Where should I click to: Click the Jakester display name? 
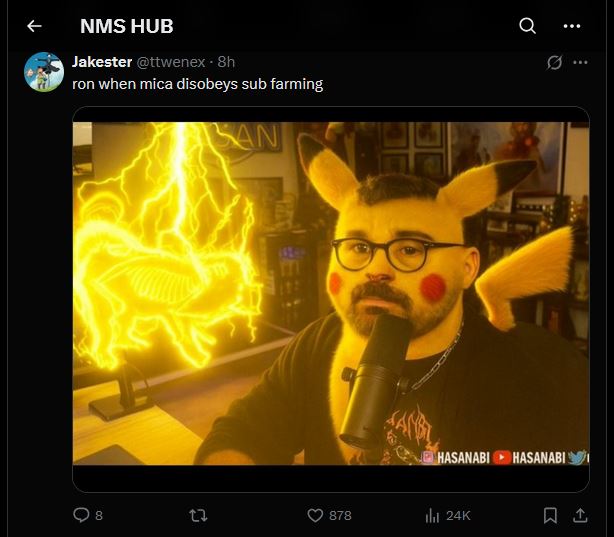102,62
